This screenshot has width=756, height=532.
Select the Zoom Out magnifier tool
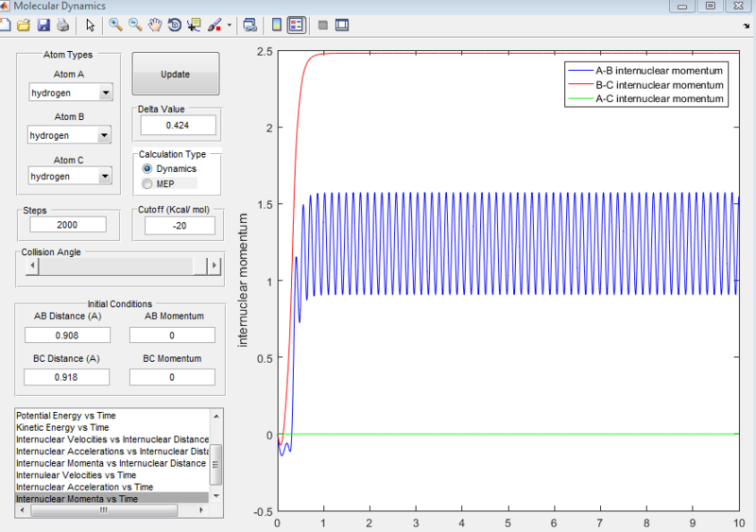coord(135,26)
